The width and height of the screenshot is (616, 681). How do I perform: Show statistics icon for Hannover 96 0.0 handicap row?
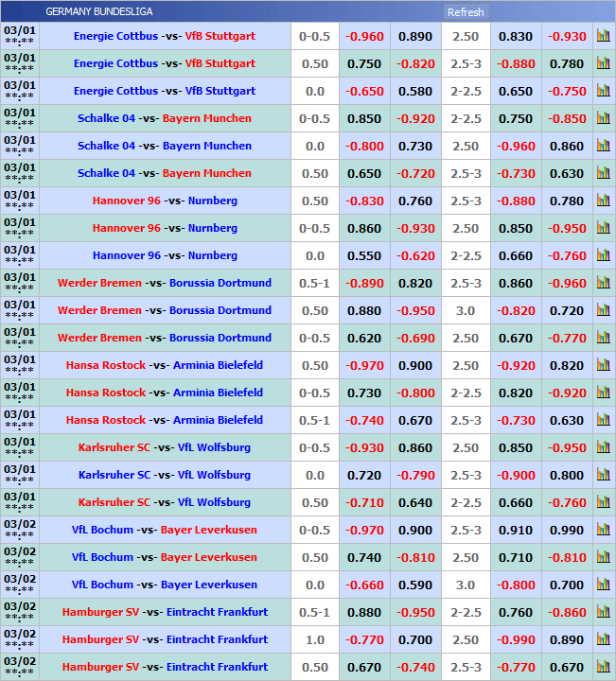tap(604, 255)
